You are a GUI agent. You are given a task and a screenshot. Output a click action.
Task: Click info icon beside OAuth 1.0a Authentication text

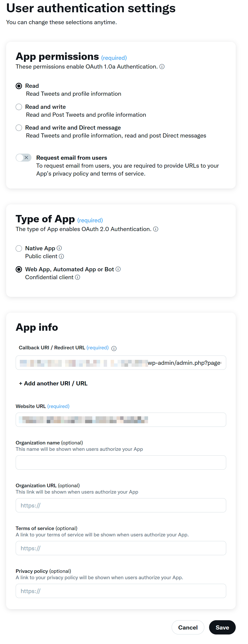tap(162, 67)
